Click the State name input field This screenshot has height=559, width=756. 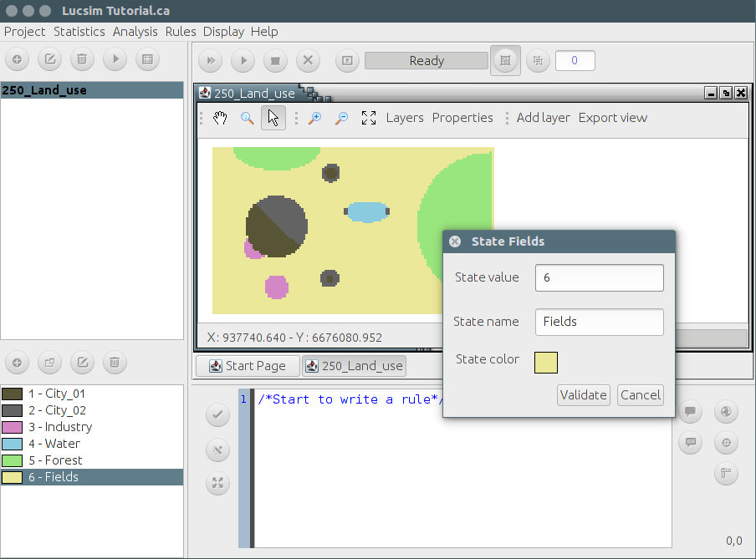(x=599, y=322)
